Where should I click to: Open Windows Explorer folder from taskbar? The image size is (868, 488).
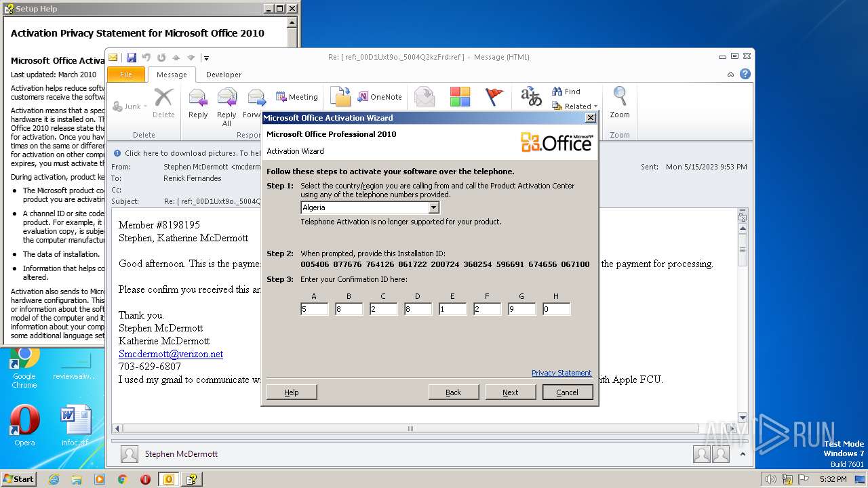[77, 479]
